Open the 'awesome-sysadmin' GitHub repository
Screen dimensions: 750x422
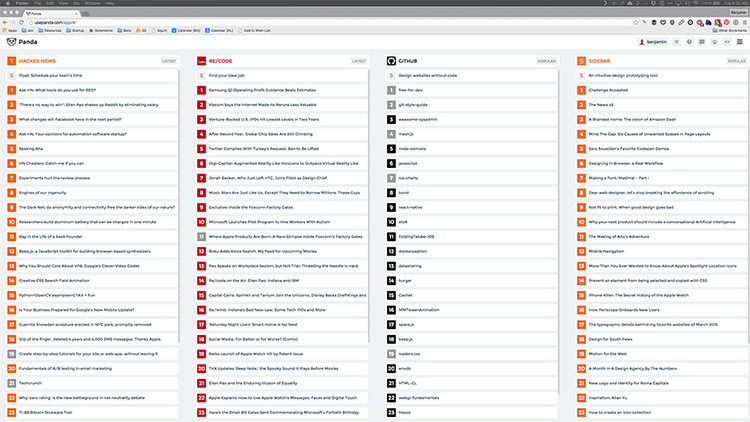pos(418,119)
